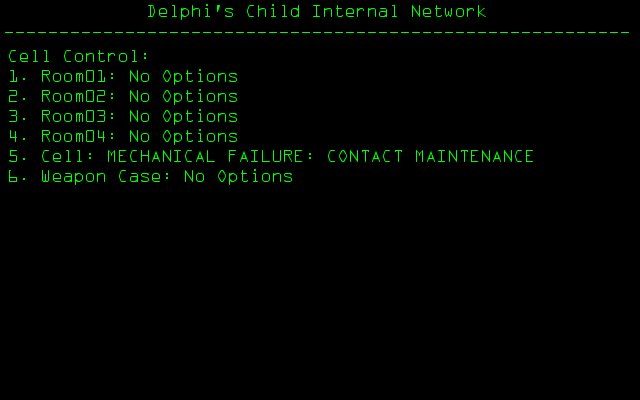Click "No Options" next to Room04
The height and width of the screenshot is (400, 640).
tap(183, 136)
